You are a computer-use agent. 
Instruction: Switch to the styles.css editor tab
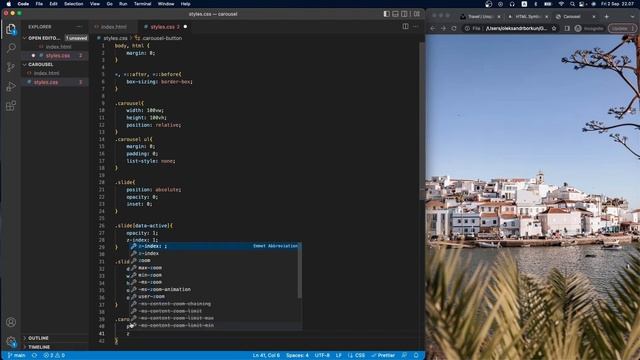click(x=164, y=27)
